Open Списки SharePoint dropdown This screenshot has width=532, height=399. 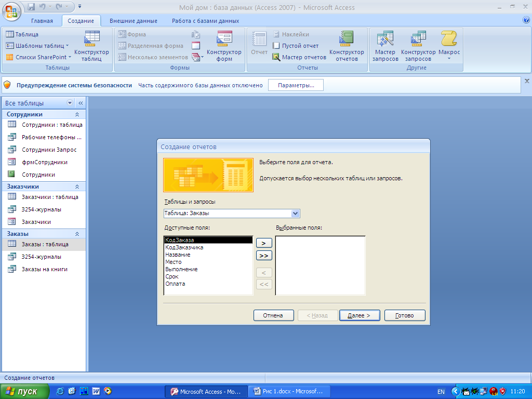[x=38, y=57]
